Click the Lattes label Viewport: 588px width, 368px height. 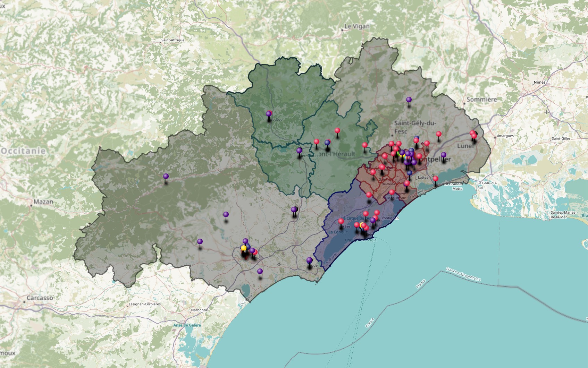click(423, 178)
